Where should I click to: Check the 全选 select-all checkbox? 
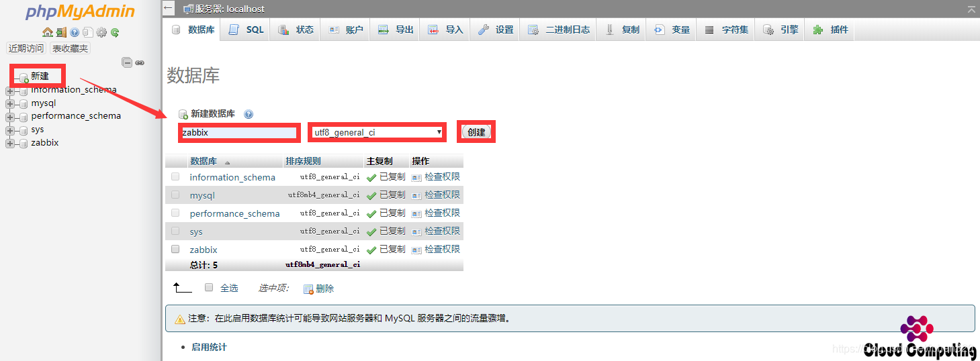tap(209, 287)
